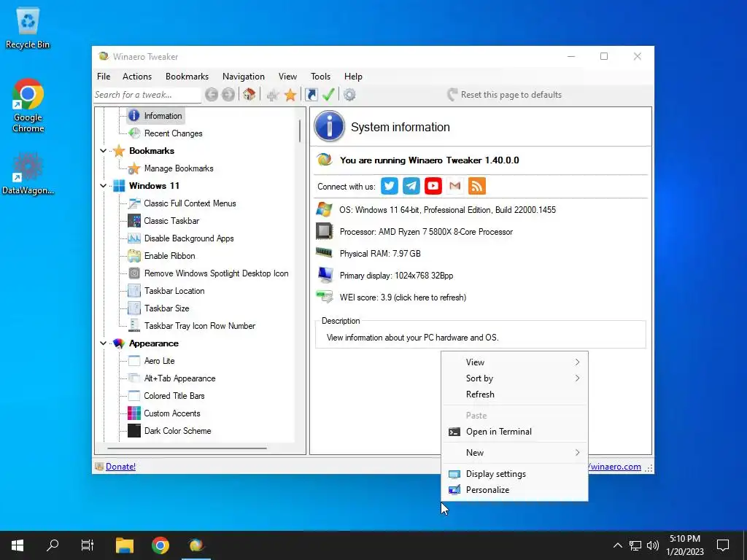The height and width of the screenshot is (560, 747).
Task: Select Taskbar Location tweak
Action: tap(174, 291)
